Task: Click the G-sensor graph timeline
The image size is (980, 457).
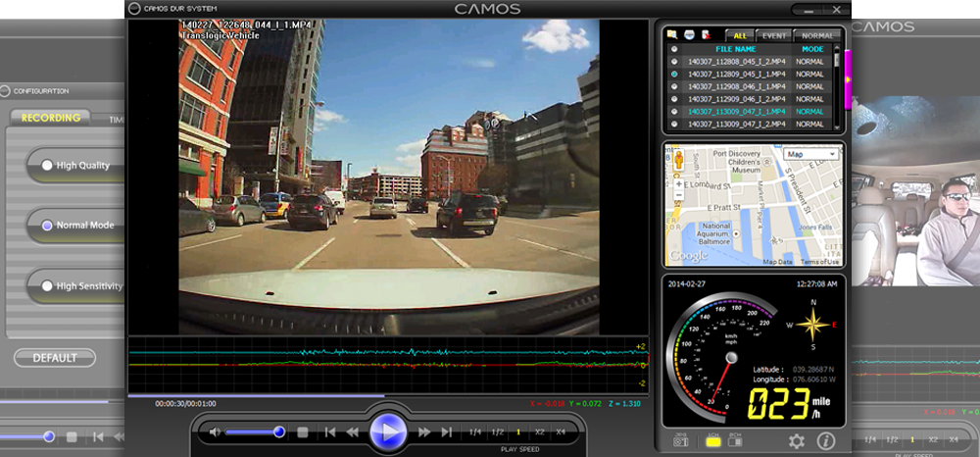Action: click(x=388, y=365)
